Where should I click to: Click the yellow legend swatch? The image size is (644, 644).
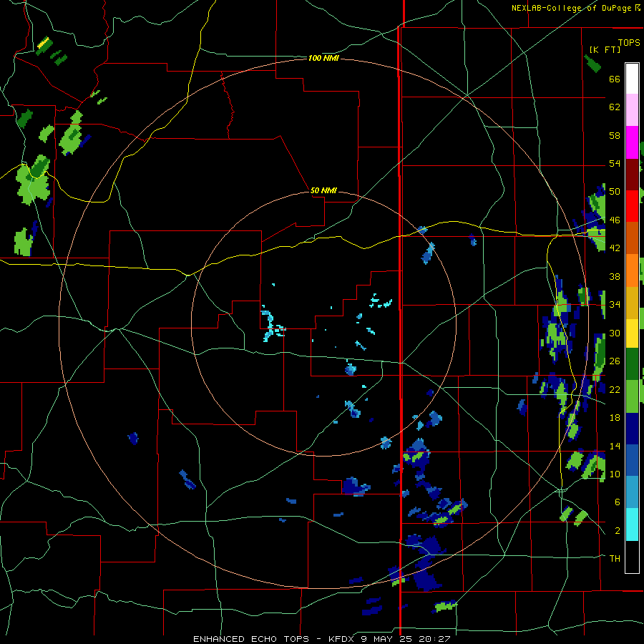click(632, 333)
